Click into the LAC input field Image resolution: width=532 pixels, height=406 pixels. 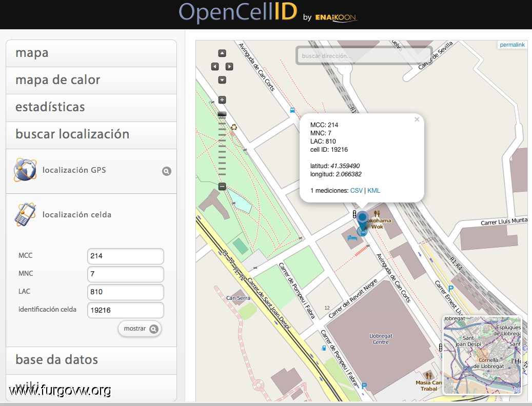pyautogui.click(x=126, y=292)
